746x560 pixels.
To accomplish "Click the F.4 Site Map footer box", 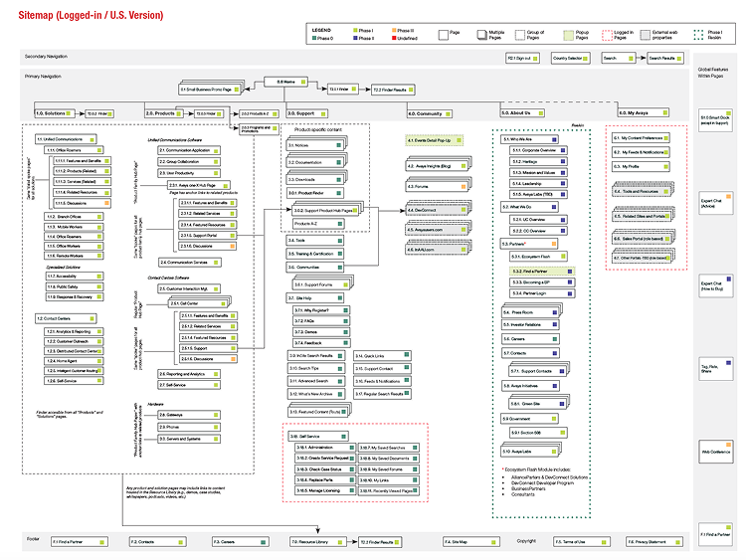I will coord(471,542).
